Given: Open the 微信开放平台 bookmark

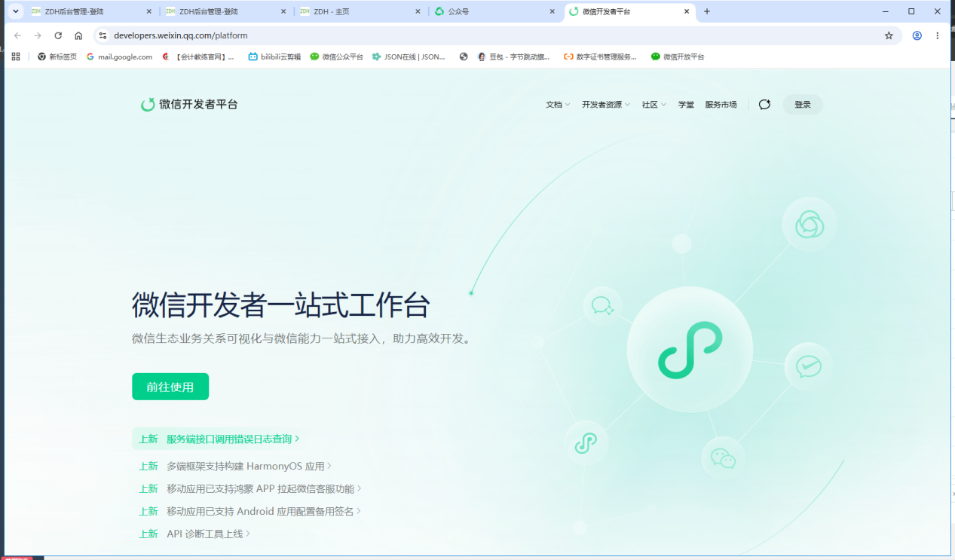Looking at the screenshot, I should pos(678,57).
